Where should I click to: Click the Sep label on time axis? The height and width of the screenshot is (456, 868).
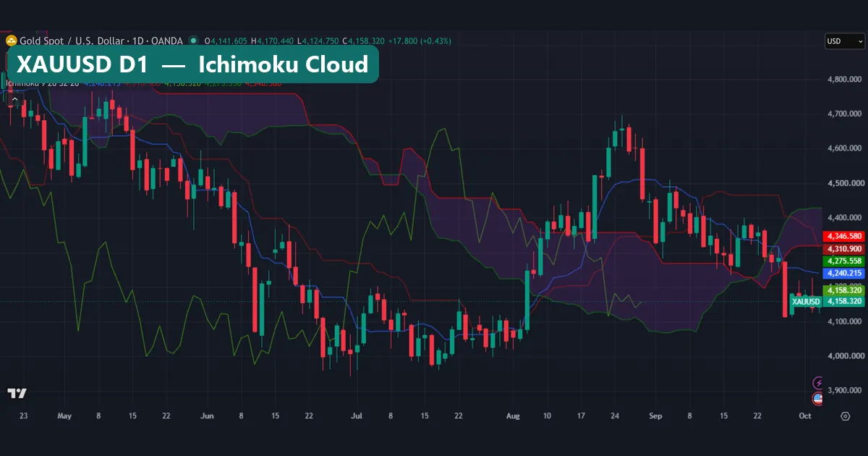[x=656, y=416]
